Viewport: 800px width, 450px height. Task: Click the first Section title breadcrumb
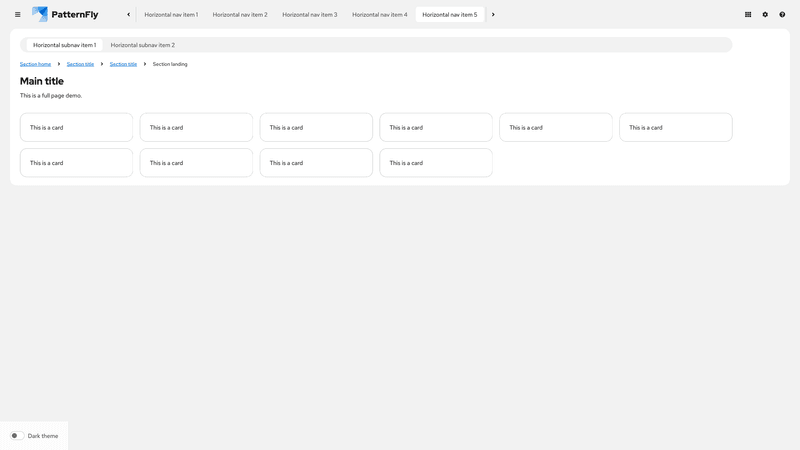tap(80, 64)
